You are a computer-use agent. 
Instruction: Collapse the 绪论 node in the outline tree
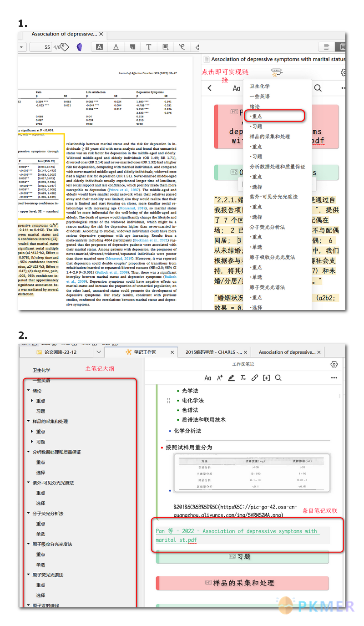(28, 391)
